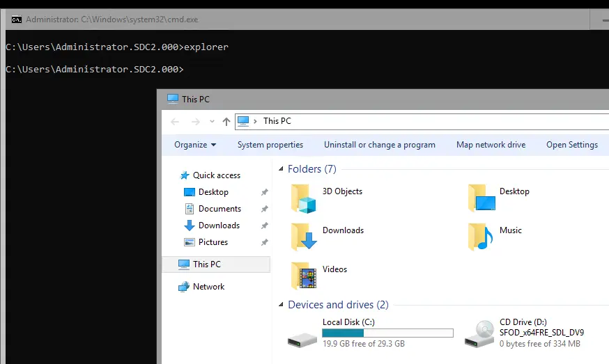Image resolution: width=609 pixels, height=364 pixels.
Task: Select Desktop under Quick access
Action: pyautogui.click(x=213, y=192)
